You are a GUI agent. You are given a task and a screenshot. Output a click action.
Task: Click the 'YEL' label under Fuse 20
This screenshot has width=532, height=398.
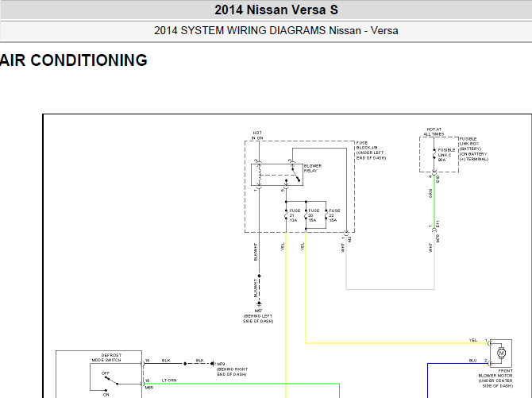(303, 246)
